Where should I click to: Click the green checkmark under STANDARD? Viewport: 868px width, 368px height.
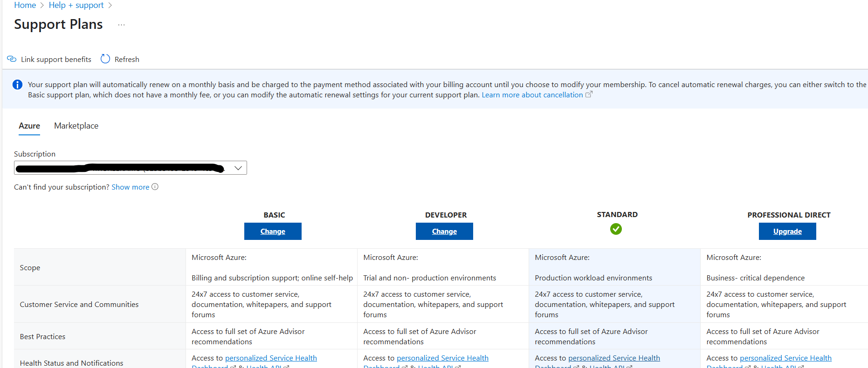[616, 229]
